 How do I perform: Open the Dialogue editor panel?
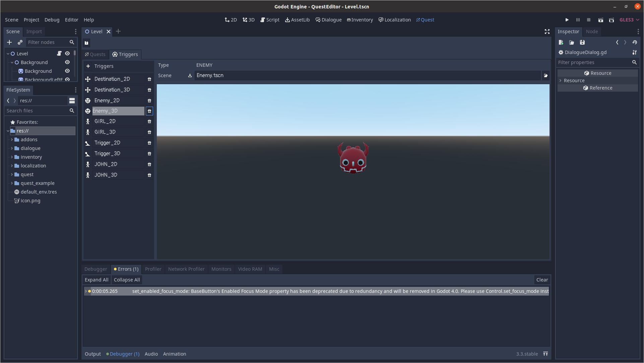[329, 19]
